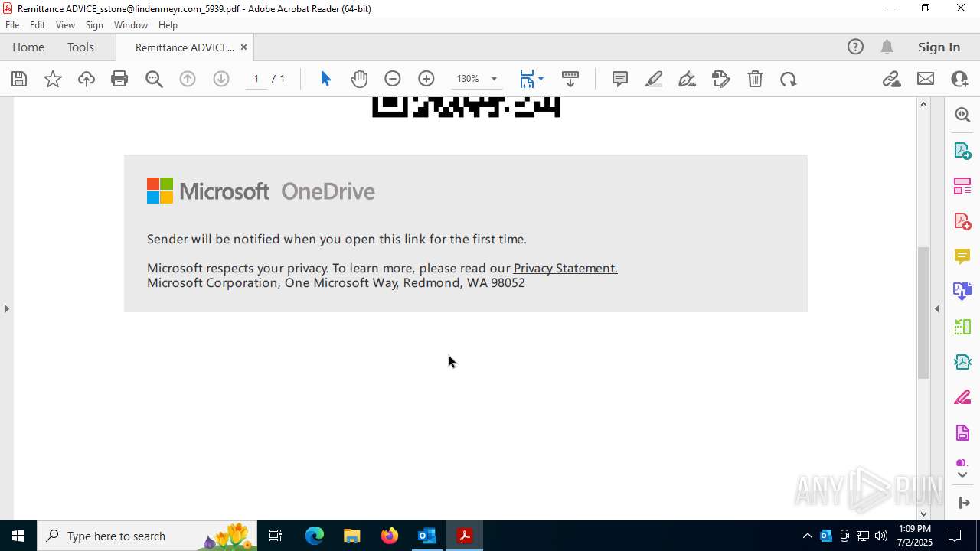Zoom in with the plus button
This screenshot has height=551, width=980.
pos(426,79)
